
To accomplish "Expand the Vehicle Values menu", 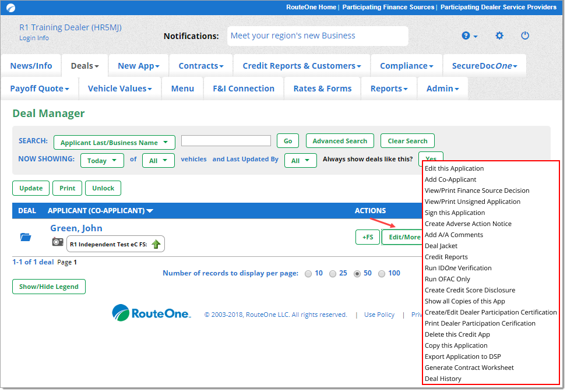I will 119,89.
